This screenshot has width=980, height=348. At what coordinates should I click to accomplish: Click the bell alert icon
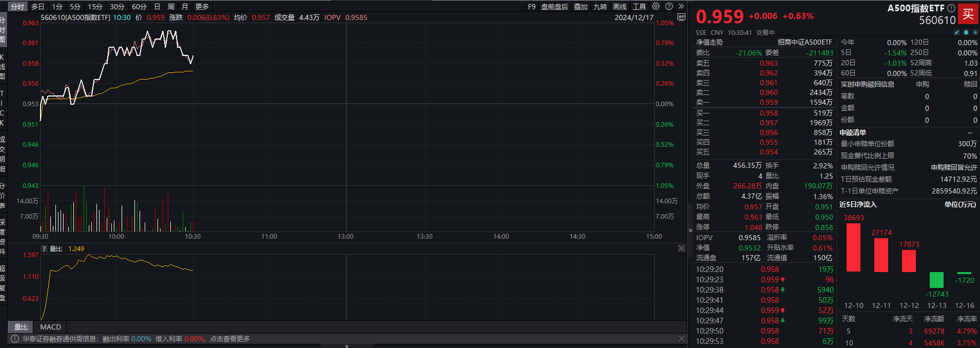click(x=966, y=32)
